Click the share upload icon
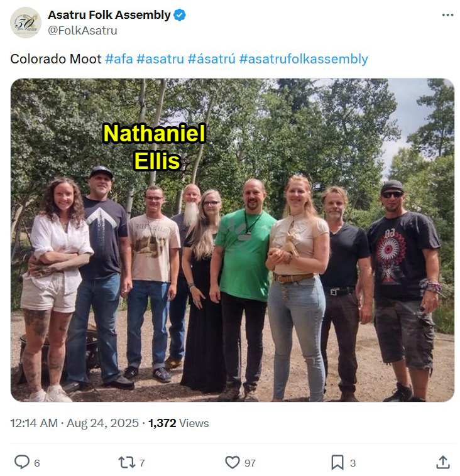Viewport: 460px width, 476px height. 443,462
